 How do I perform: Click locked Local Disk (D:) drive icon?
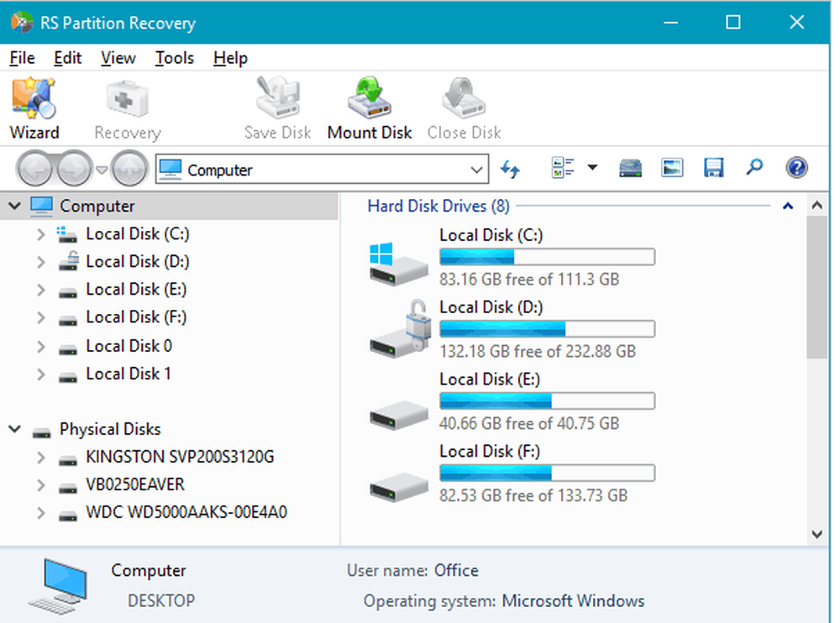pyautogui.click(x=399, y=329)
